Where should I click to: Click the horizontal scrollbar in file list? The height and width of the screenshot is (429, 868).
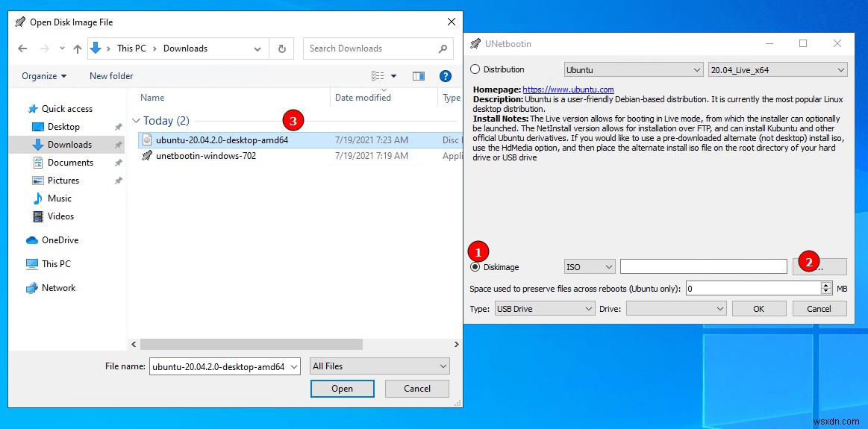coord(252,344)
